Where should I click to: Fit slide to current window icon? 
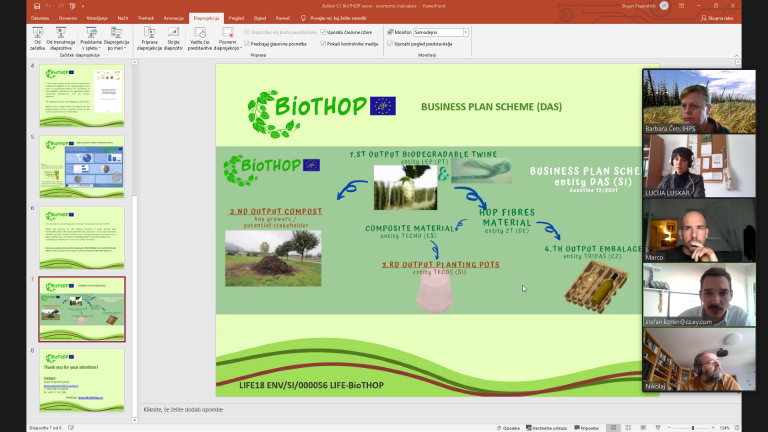[x=737, y=428]
